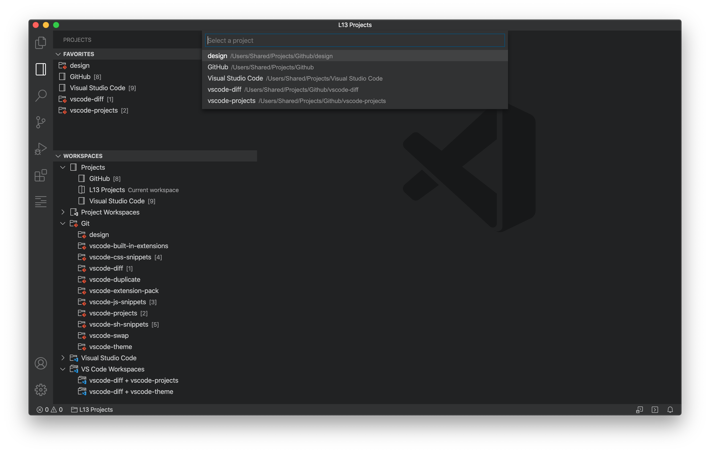This screenshot has width=710, height=453.
Task: Collapse the VS Code Workspaces group
Action: 63,369
